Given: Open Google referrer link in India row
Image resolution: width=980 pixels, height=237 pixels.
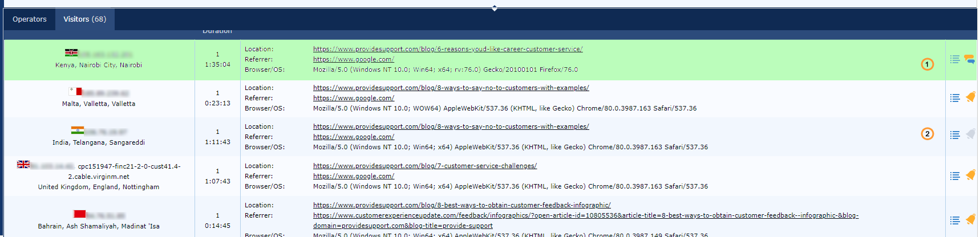Looking at the screenshot, I should click(x=354, y=137).
